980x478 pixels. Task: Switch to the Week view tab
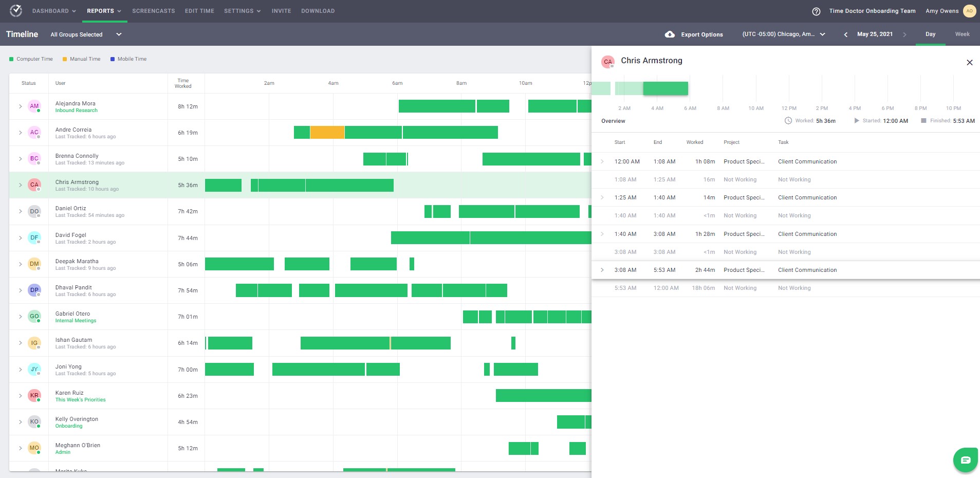(962, 34)
